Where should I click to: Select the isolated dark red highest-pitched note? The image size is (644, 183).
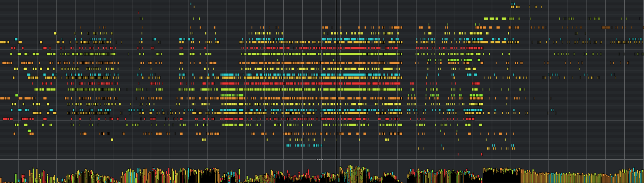(x=138, y=13)
